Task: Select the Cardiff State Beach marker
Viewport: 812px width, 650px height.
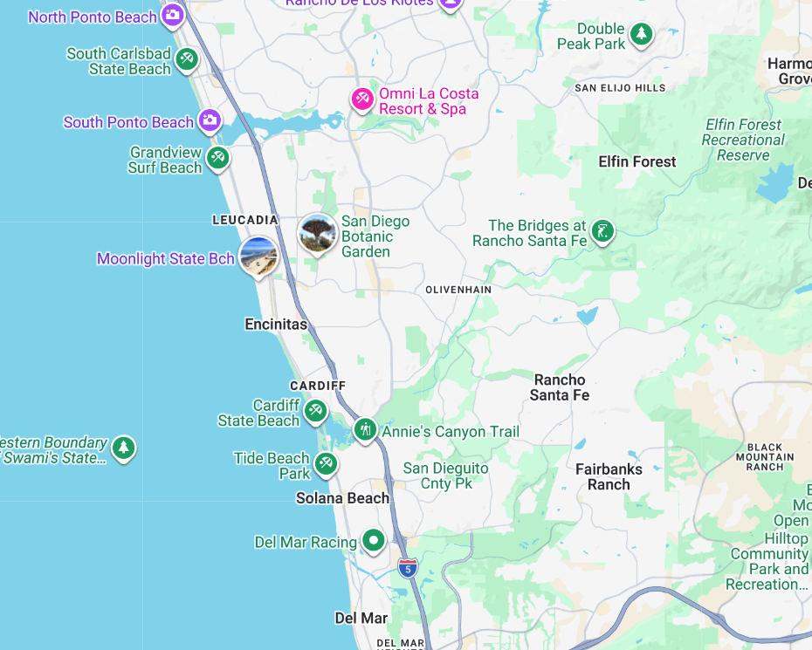Action: point(315,412)
